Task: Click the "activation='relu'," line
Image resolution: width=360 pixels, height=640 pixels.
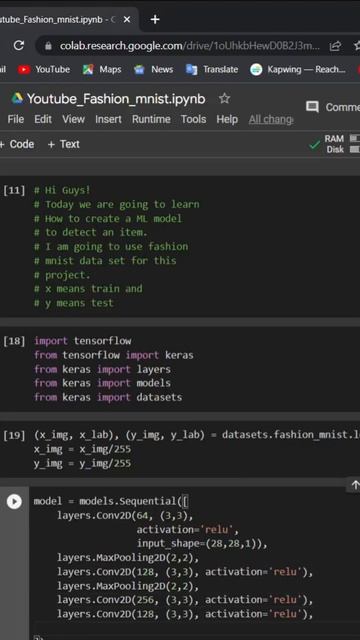Action: [x=187, y=529]
